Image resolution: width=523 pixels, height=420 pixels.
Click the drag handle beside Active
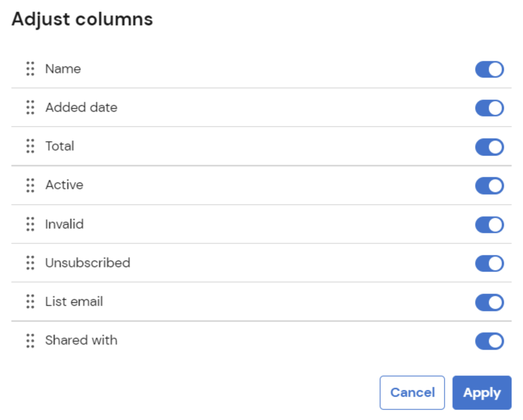(x=30, y=185)
